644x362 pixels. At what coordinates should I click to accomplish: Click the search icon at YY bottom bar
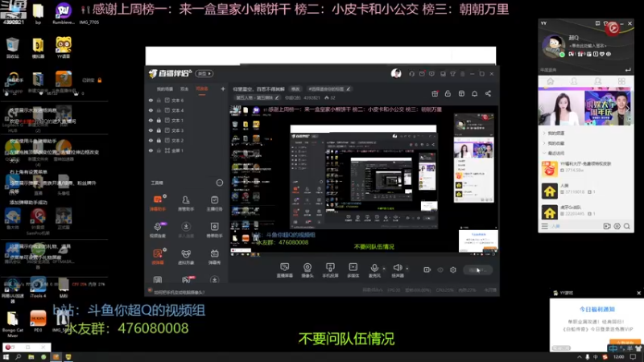(627, 226)
